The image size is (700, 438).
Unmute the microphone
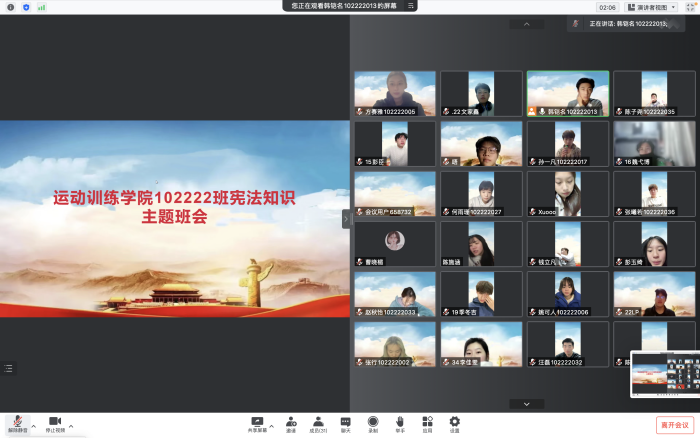tap(17, 422)
